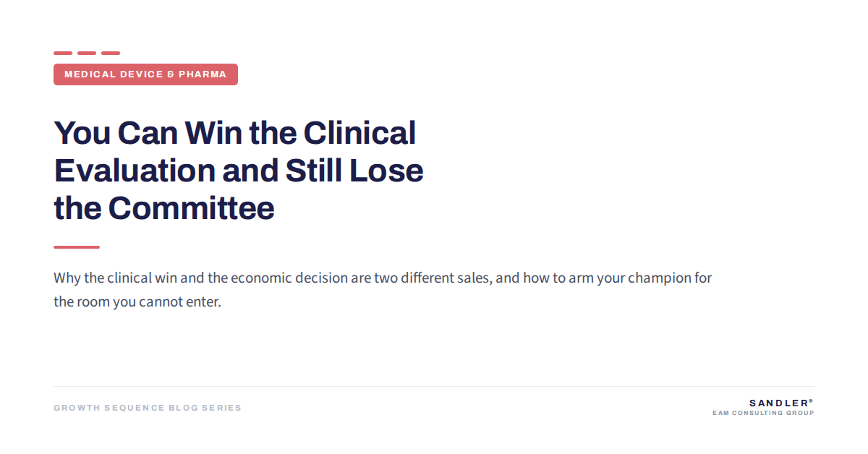Click the short red underline below headline
868x454 pixels.
click(77, 247)
